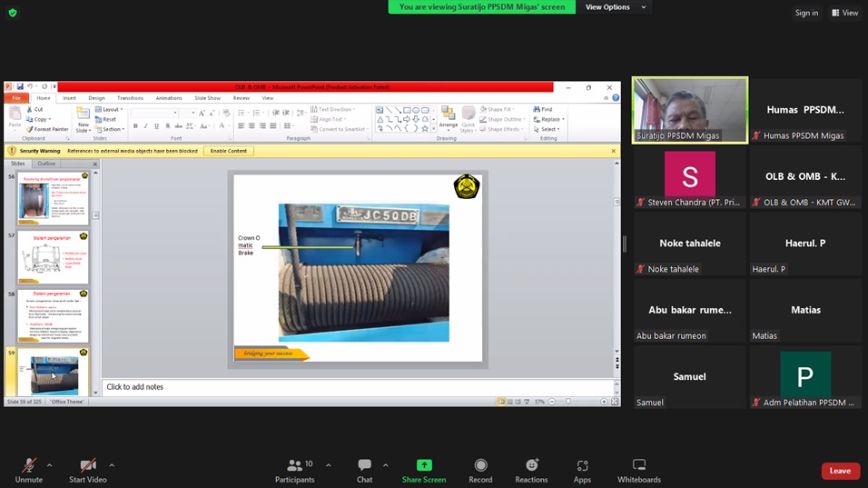Click the Share Screen button
The width and height of the screenshot is (868, 488).
pyautogui.click(x=423, y=471)
